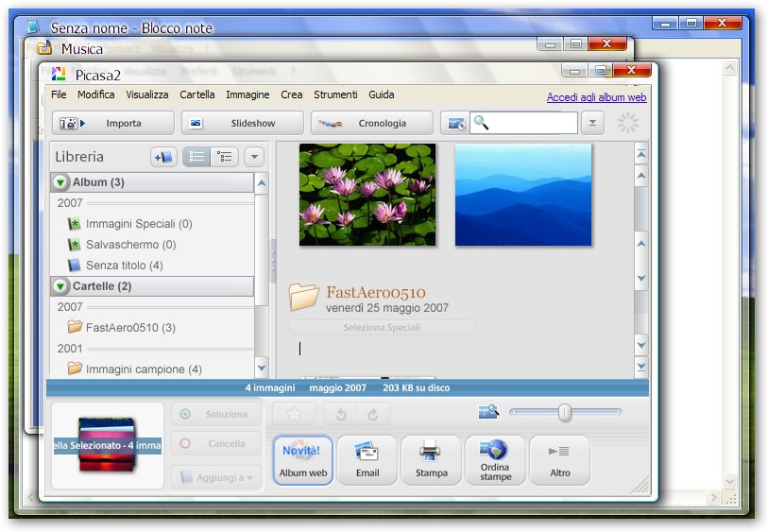The width and height of the screenshot is (768, 532).
Task: Switch library to flat list view
Action: tap(196, 157)
